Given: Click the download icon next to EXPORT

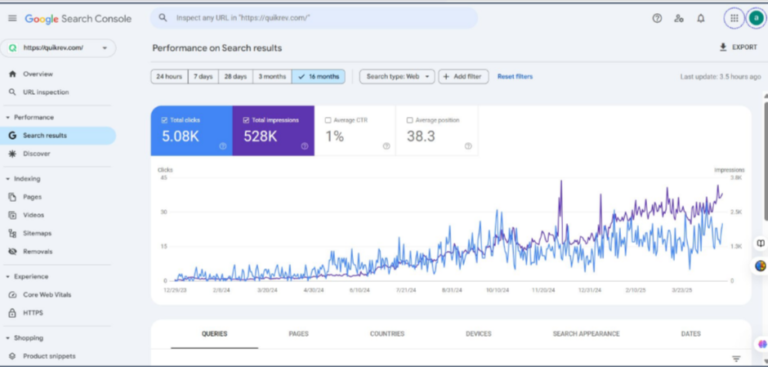Looking at the screenshot, I should point(723,48).
